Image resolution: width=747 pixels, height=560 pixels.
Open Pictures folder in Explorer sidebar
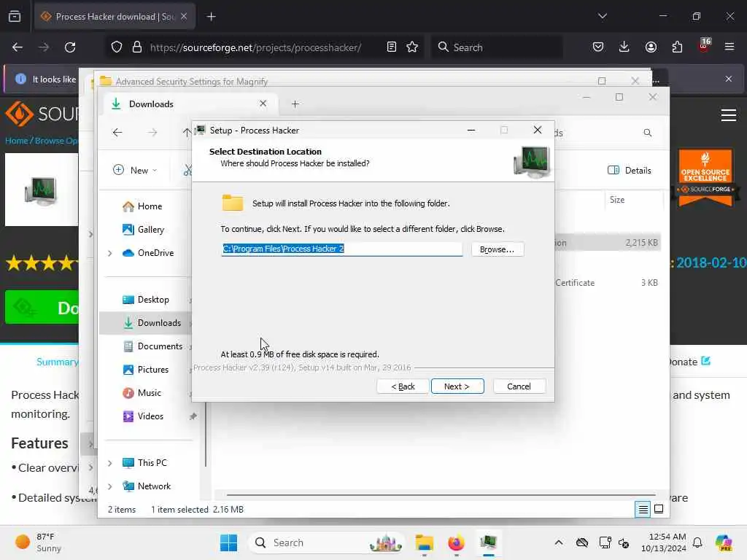[146, 370]
